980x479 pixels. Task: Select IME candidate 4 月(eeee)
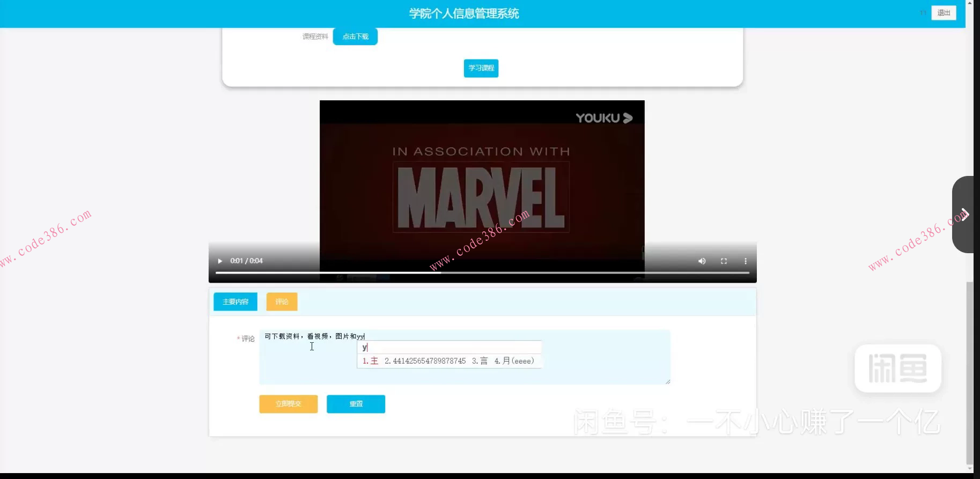point(514,361)
